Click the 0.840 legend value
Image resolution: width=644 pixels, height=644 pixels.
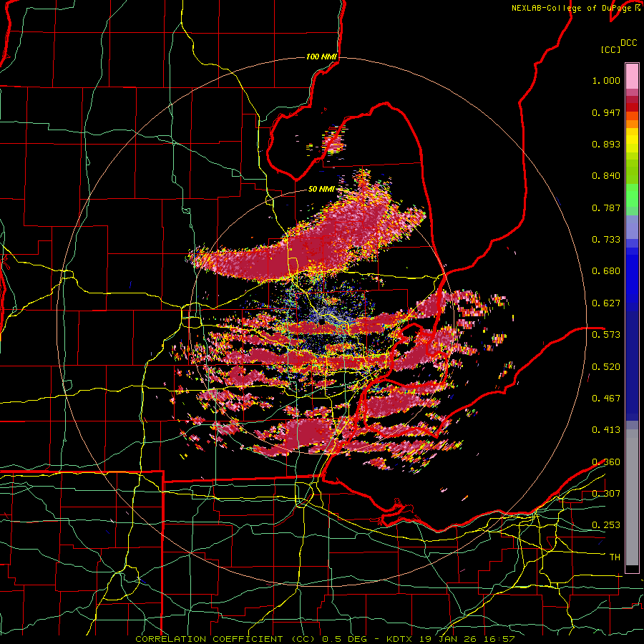(606, 176)
